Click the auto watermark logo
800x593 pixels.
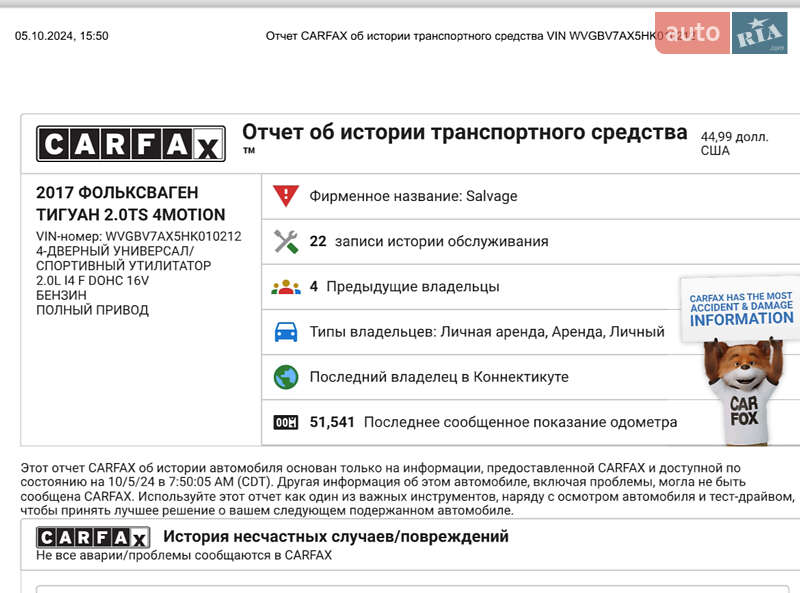[692, 33]
